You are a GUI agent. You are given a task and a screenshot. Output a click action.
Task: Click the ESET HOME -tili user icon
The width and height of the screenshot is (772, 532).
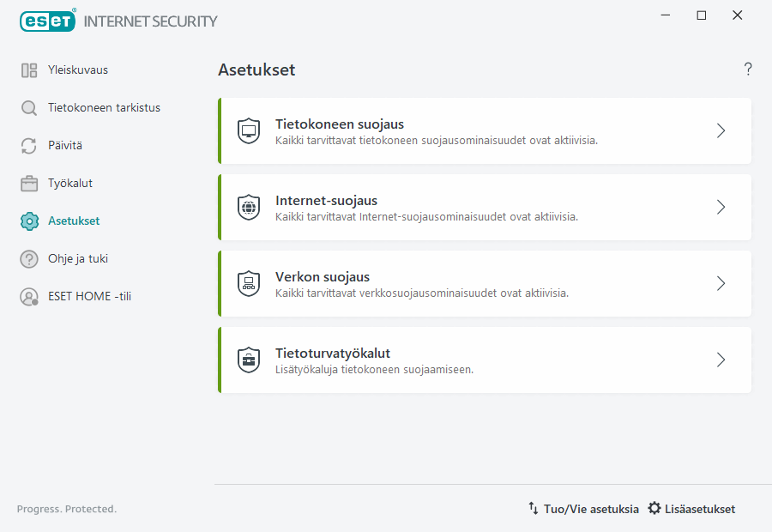coord(29,297)
